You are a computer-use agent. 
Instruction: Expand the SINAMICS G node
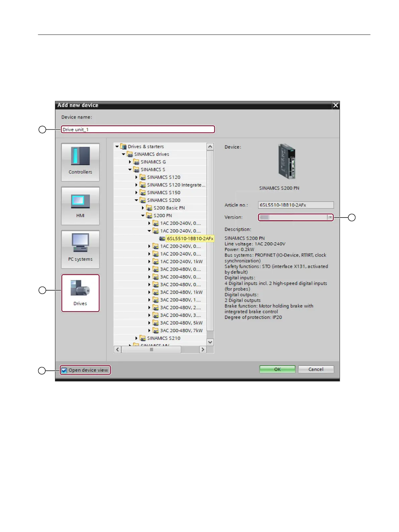(130, 162)
